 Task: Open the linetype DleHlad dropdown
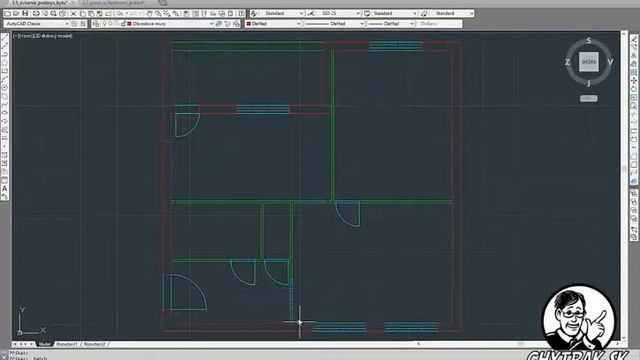[334, 24]
